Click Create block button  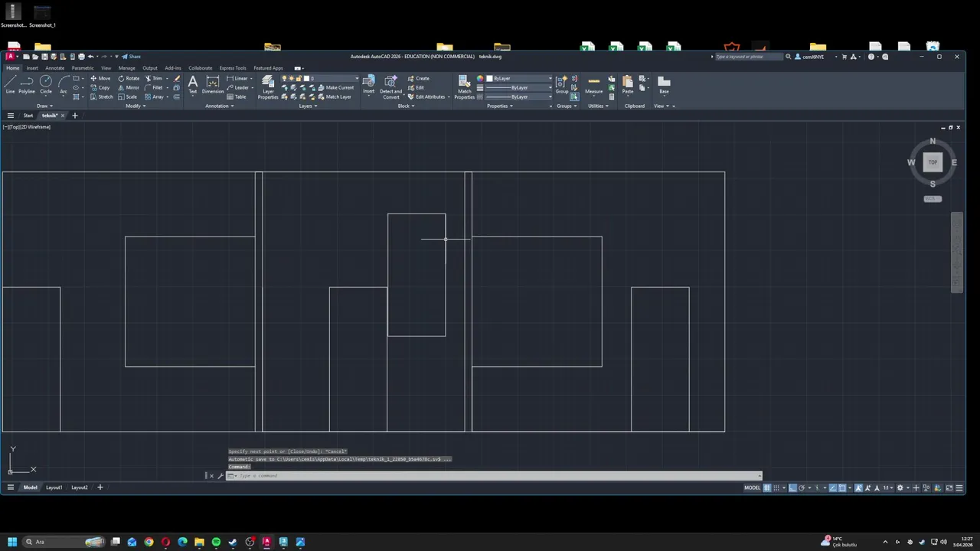click(x=418, y=78)
